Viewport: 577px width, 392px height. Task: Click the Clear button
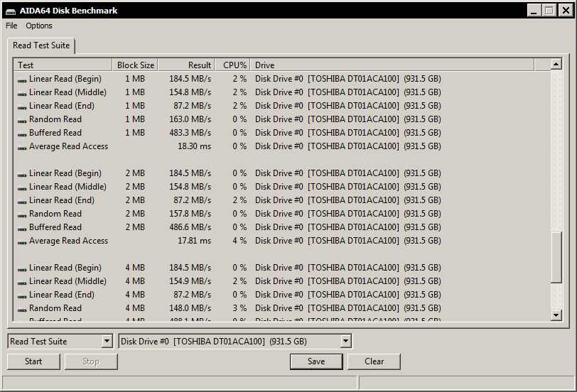coord(374,361)
